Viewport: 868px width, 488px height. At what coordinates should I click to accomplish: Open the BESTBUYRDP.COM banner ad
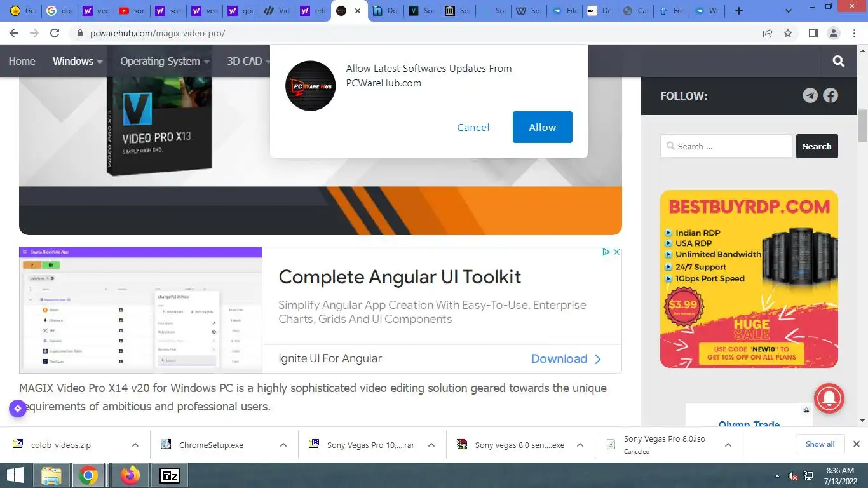(x=749, y=279)
